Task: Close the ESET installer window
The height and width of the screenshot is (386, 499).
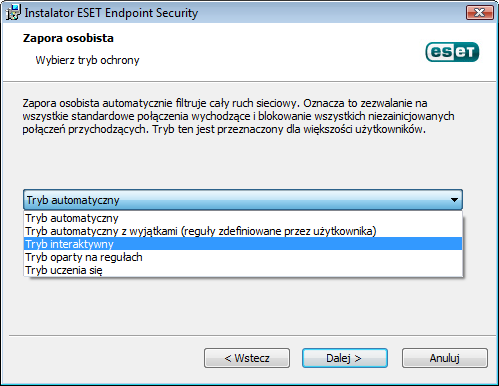Action: (x=480, y=13)
